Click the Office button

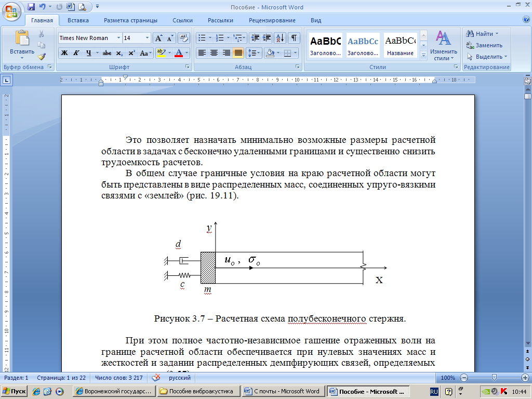click(11, 11)
